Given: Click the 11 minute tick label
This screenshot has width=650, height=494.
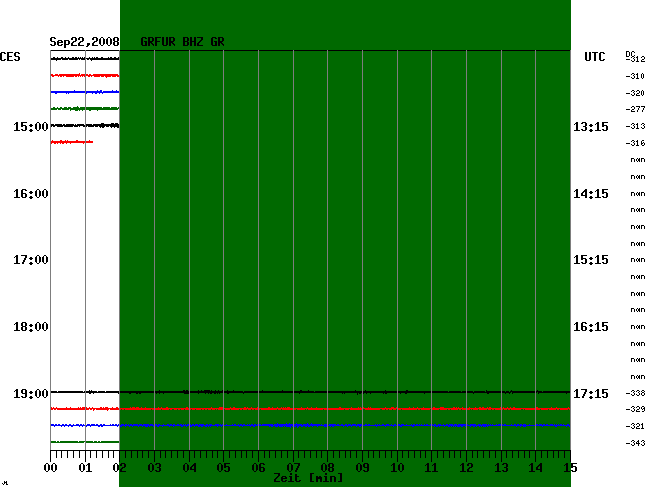Looking at the screenshot, I should pyautogui.click(x=432, y=468).
